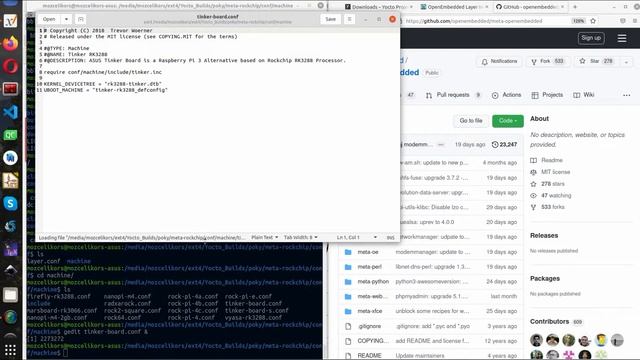The width and height of the screenshot is (640, 360).
Task: Open Qt Creator from the dock
Action: (x=11, y=135)
